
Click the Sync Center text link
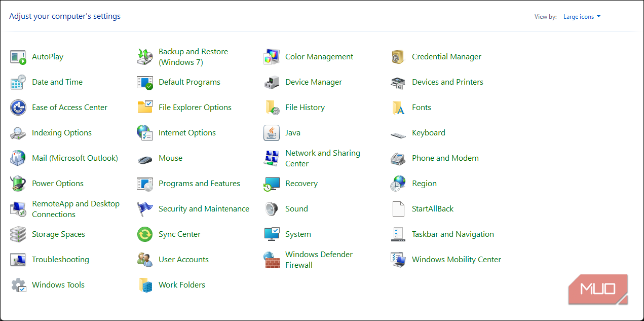coord(179,234)
